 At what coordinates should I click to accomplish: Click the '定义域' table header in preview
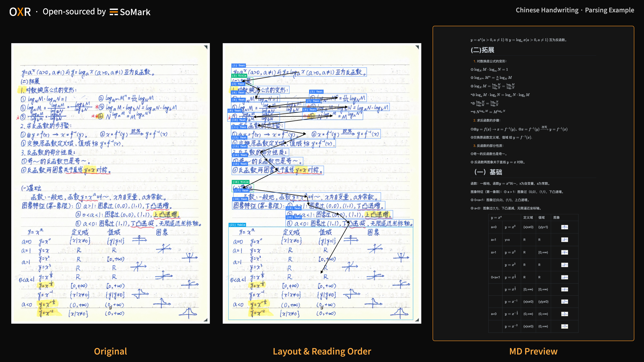coord(528,218)
